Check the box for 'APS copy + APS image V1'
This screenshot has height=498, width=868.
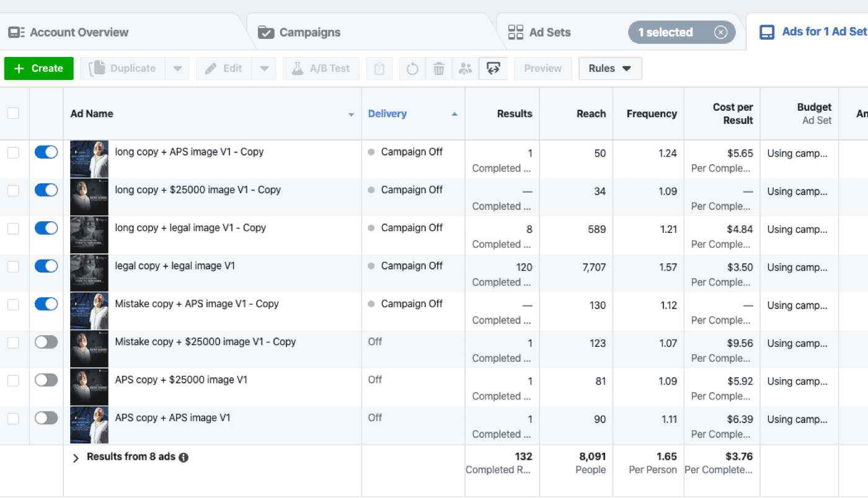(13, 419)
